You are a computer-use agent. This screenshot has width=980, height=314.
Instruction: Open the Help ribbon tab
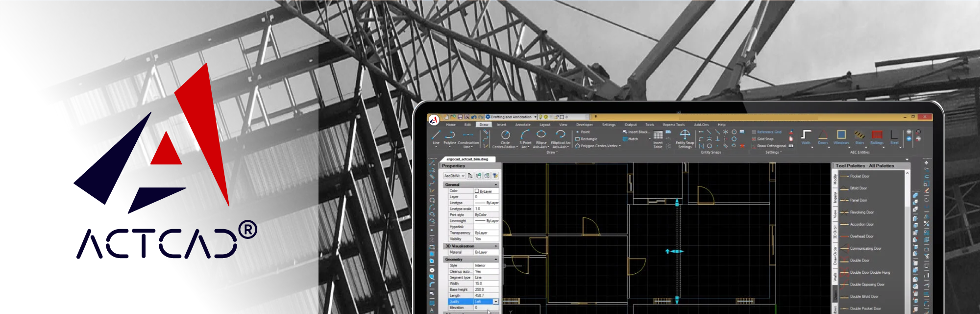tap(722, 125)
